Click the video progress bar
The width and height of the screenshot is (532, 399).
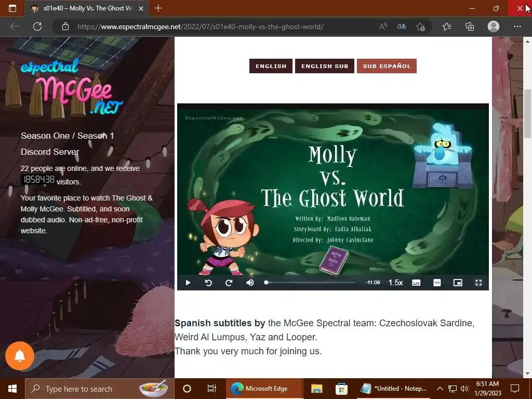tap(310, 282)
